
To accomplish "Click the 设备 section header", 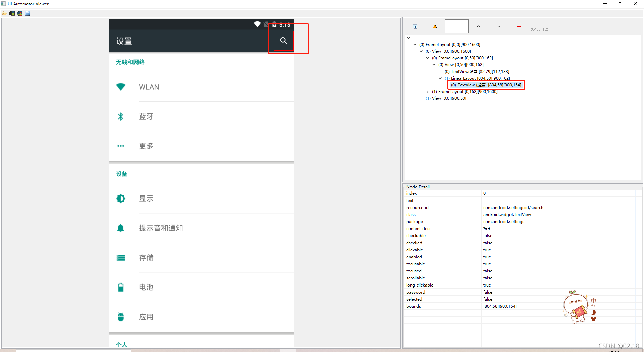I will click(x=121, y=174).
